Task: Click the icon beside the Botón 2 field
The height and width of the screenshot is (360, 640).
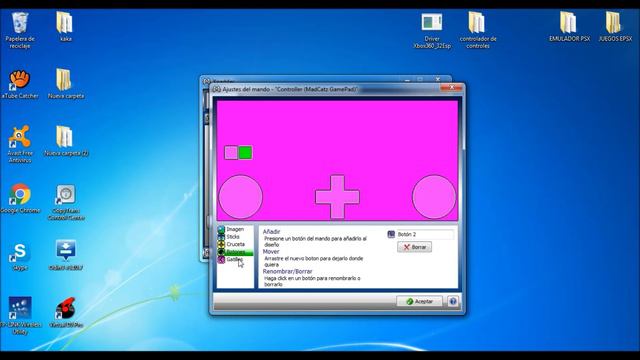Action: click(391, 234)
